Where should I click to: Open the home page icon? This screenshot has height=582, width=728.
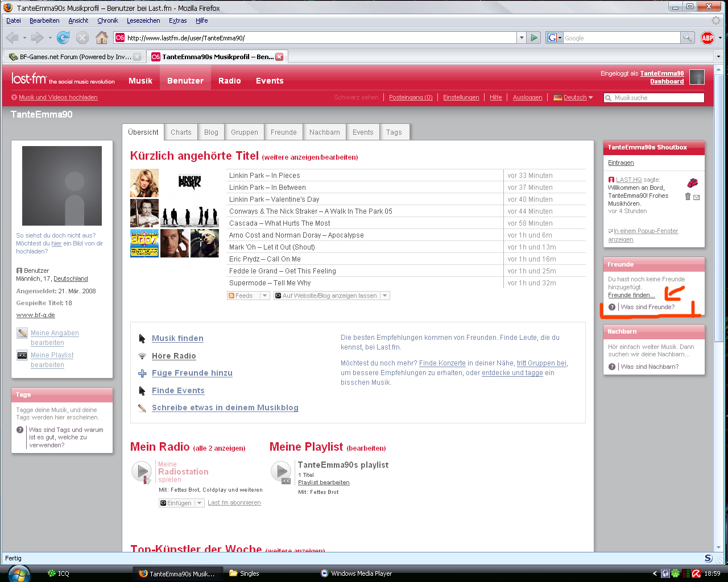point(102,38)
